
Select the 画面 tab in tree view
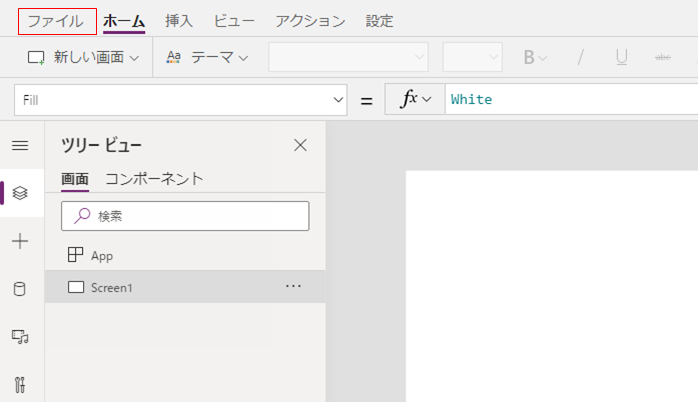(x=75, y=179)
